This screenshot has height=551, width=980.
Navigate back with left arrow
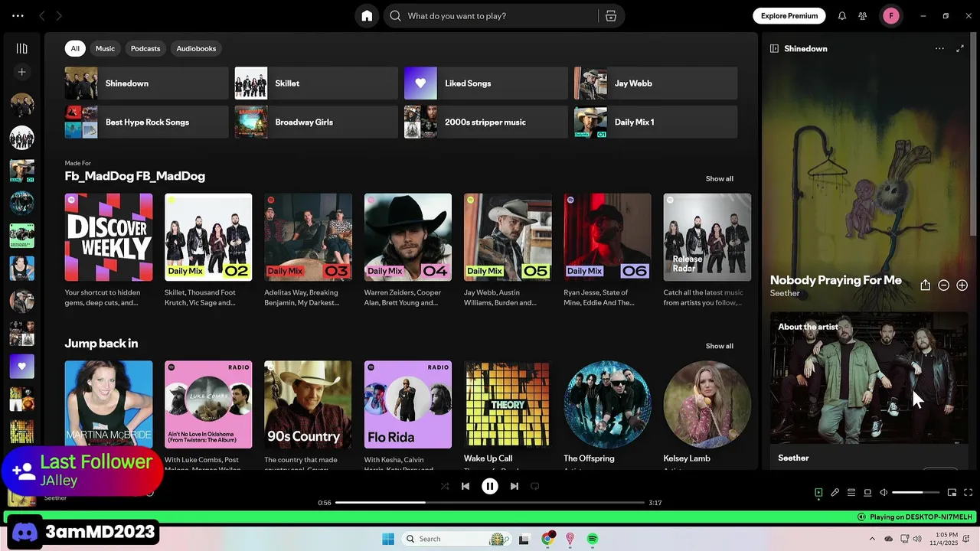tap(42, 16)
